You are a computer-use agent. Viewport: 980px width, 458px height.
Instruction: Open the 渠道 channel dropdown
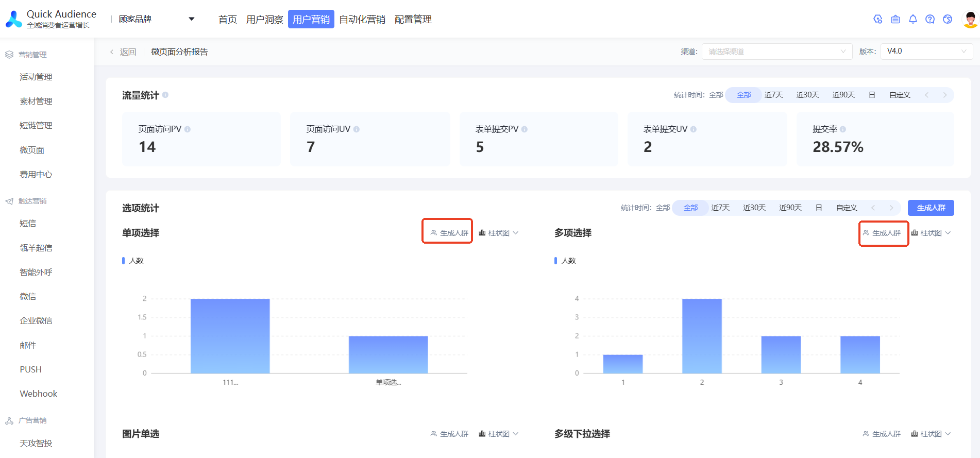[777, 52]
